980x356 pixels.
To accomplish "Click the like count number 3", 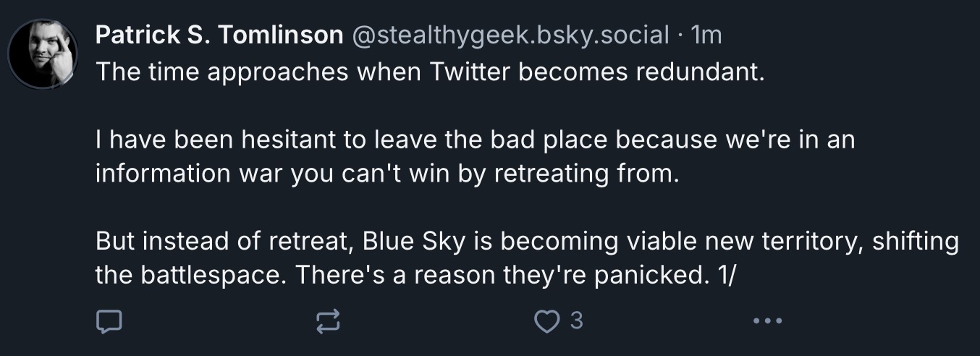I will 575,320.
